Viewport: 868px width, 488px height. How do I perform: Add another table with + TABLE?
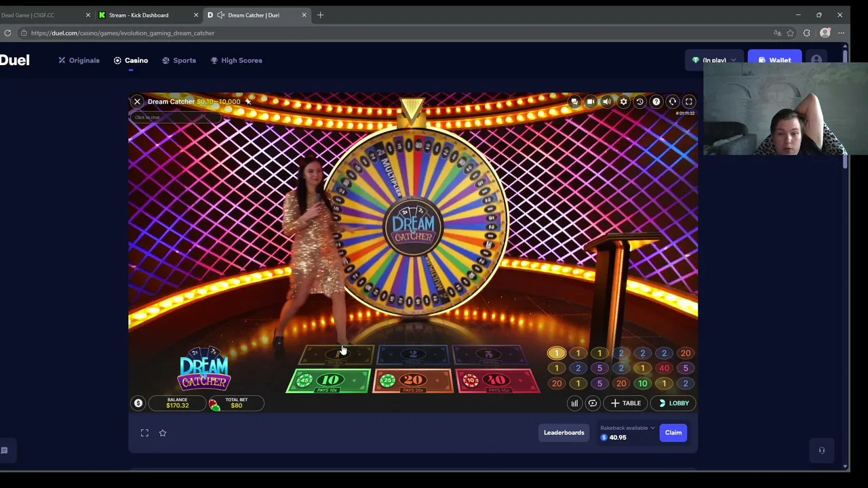pos(625,403)
